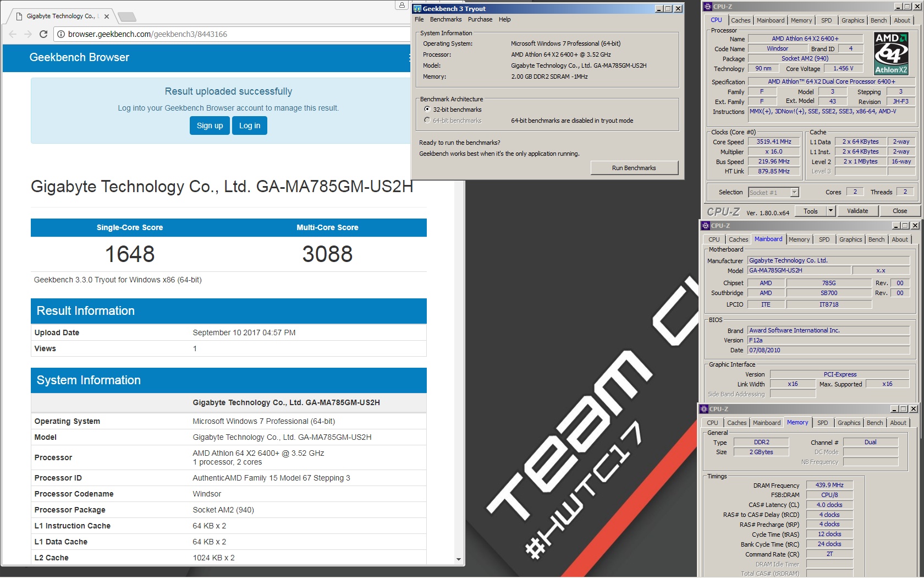The image size is (924, 578).
Task: Click the Log in button
Action: [x=250, y=126]
